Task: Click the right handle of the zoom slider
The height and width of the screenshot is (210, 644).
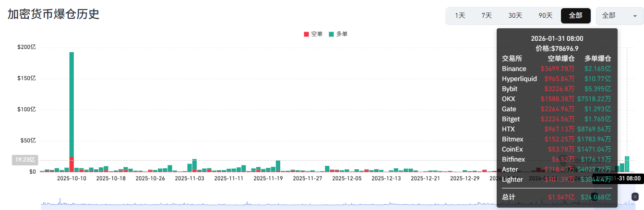Action: 635,196
